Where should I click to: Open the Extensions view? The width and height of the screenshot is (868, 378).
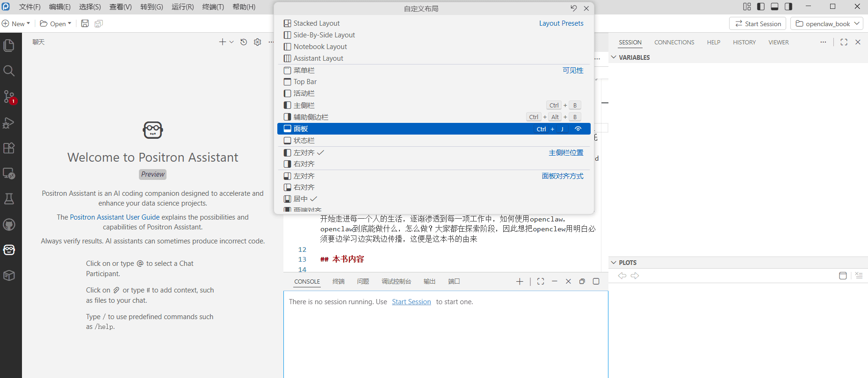coord(9,148)
